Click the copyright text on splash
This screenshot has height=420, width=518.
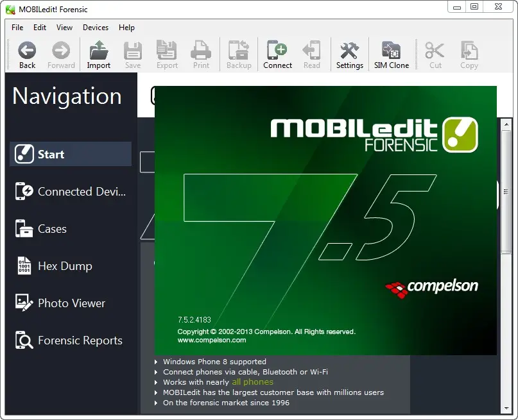[266, 332]
